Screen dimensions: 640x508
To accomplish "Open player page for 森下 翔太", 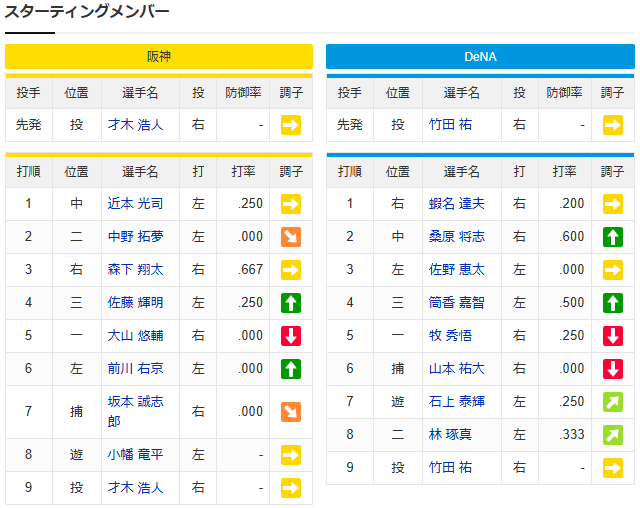I will point(136,269).
